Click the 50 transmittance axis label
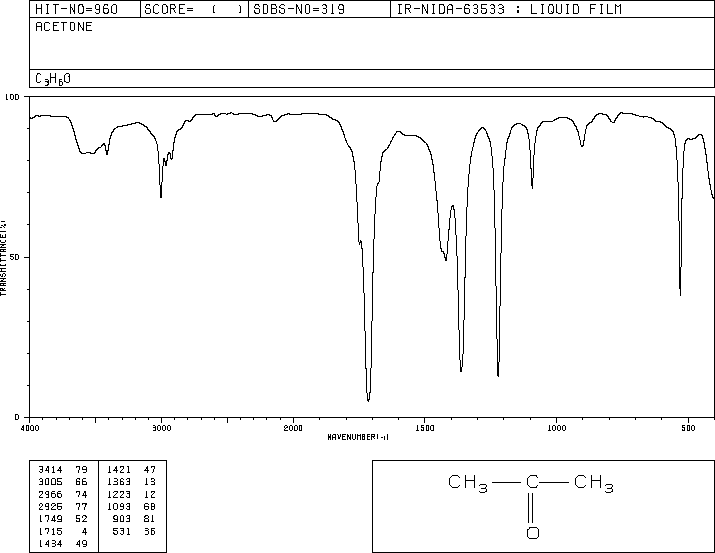This screenshot has width=715, height=553. pos(14,257)
